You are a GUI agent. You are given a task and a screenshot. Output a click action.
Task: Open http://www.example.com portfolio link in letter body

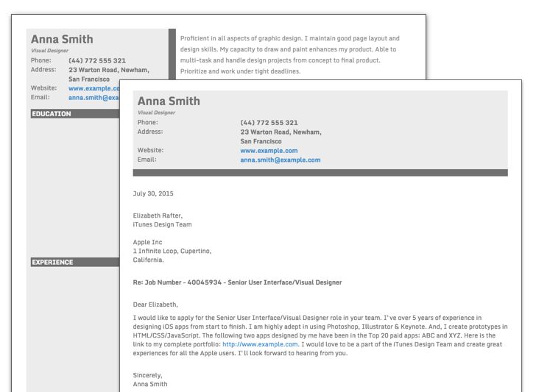pyautogui.click(x=260, y=344)
